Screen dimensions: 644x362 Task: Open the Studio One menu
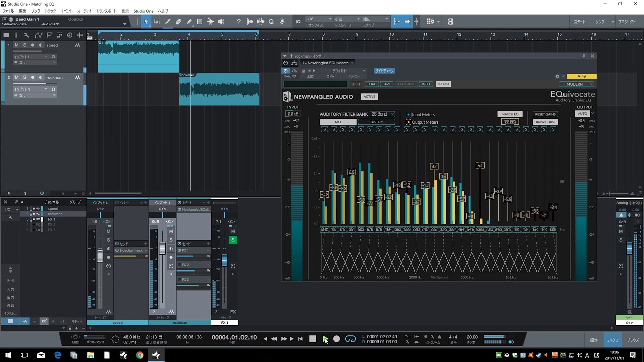(144, 11)
